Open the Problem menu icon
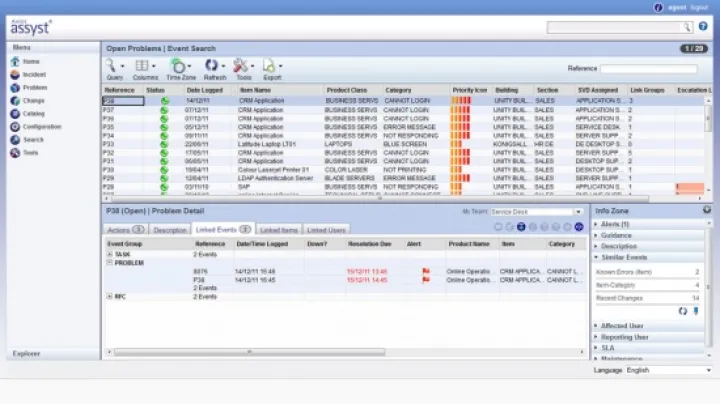Image resolution: width=720 pixels, height=404 pixels. click(x=15, y=87)
